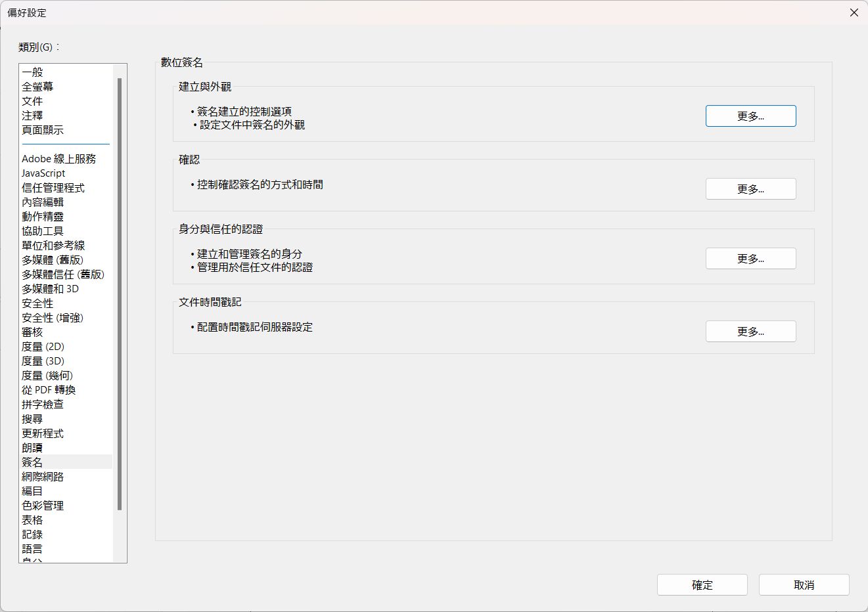The image size is (868, 612).
Task: Cancel the preferences dialog with 取消
Action: click(x=803, y=584)
